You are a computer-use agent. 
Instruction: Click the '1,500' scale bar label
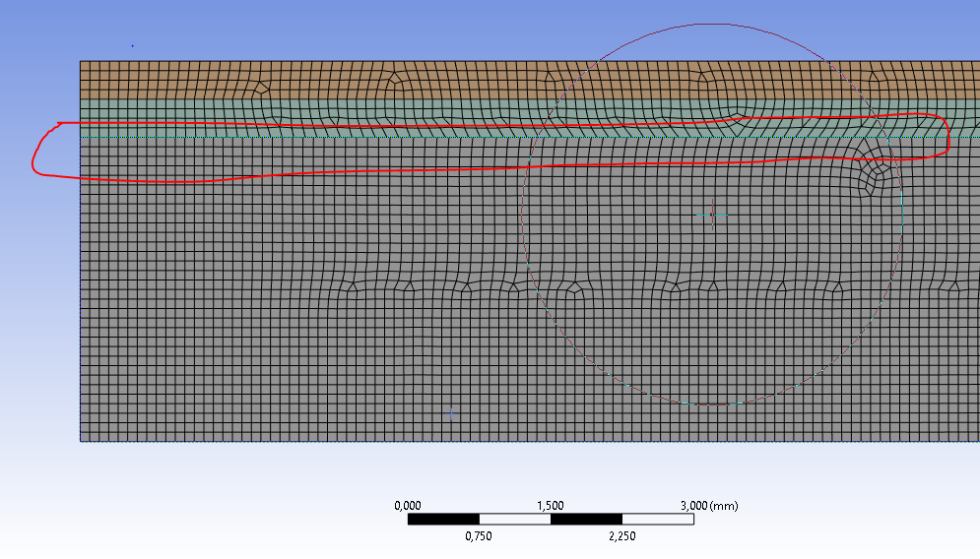(550, 505)
